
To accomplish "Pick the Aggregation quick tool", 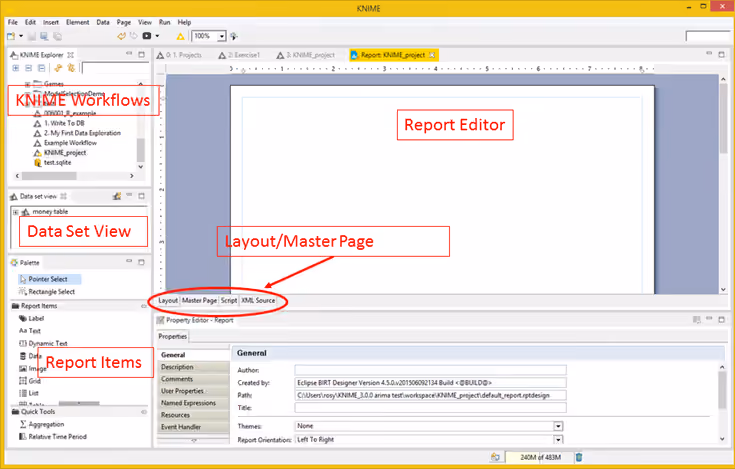I will coord(46,424).
